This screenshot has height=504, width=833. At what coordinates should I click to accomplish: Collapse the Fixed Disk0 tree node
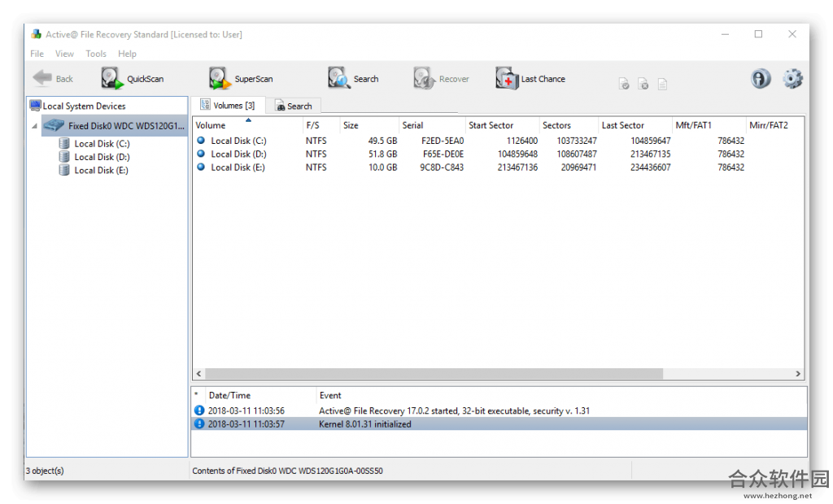(34, 126)
